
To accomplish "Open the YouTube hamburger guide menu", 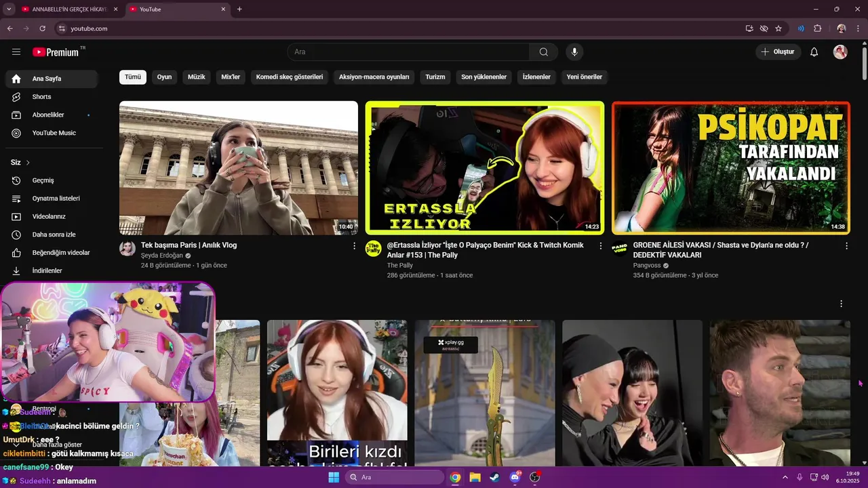I will click(16, 52).
